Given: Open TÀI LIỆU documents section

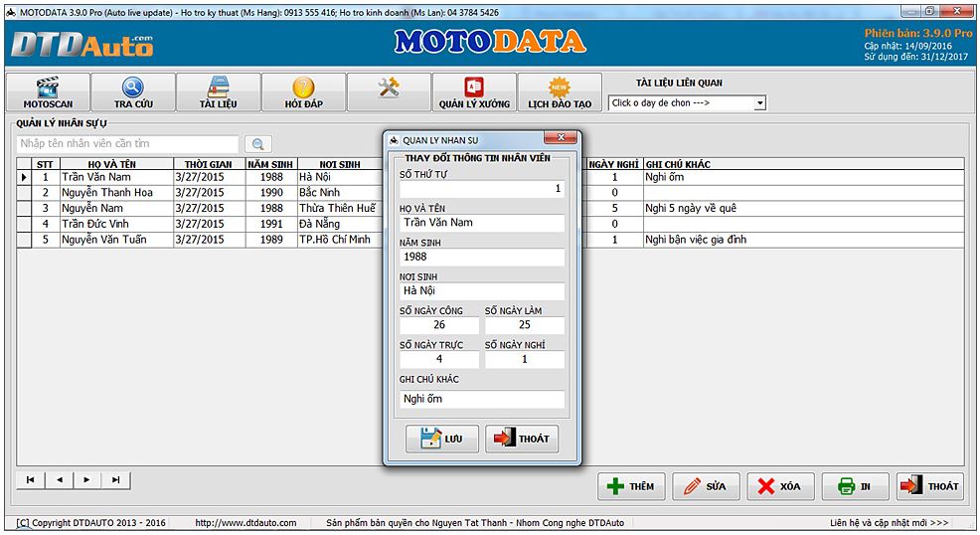Looking at the screenshot, I should (x=218, y=91).
